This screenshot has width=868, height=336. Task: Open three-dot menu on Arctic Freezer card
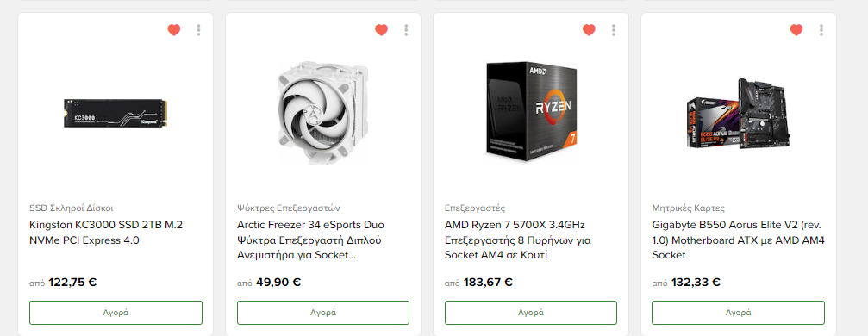click(406, 30)
